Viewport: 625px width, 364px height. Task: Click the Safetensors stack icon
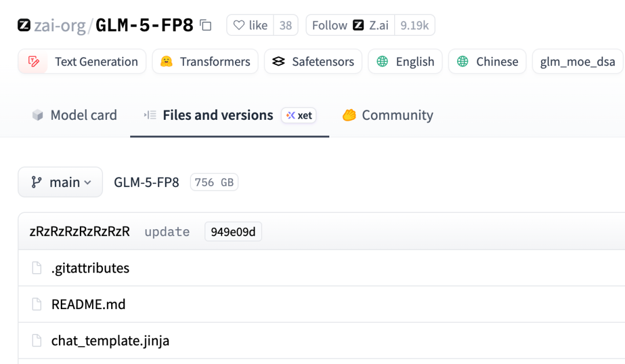coord(278,61)
